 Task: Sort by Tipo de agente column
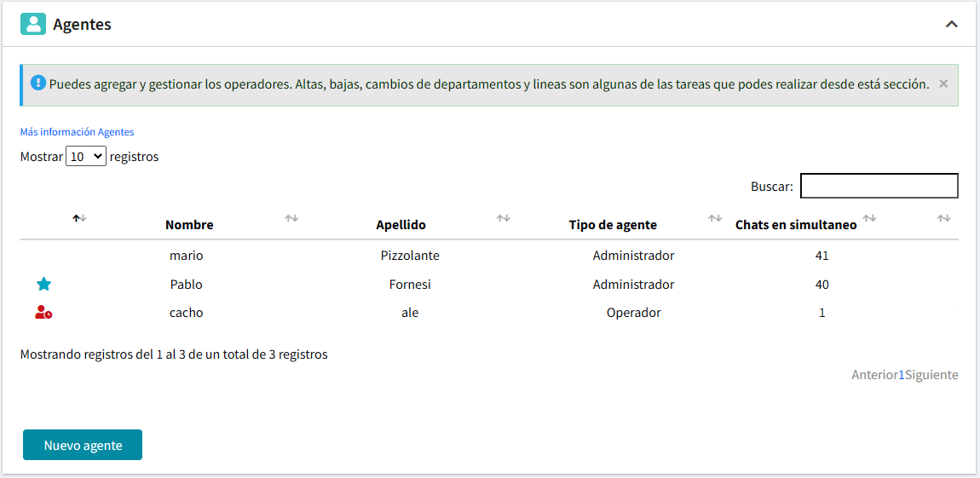613,225
